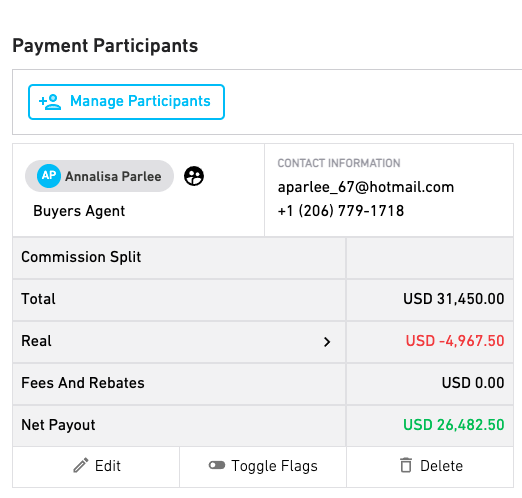522x498 pixels.
Task: Choose the Delete action label
Action: tap(441, 466)
